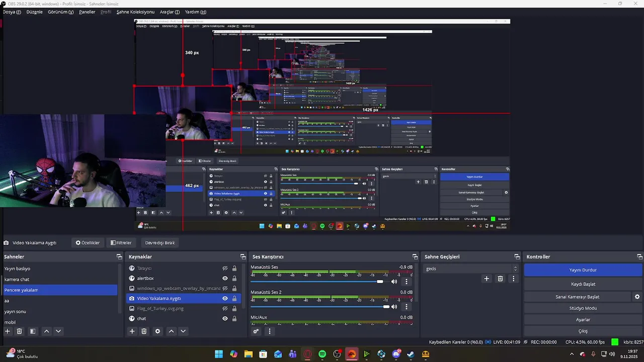Open the Paneller menu
The height and width of the screenshot is (362, 644).
click(87, 12)
